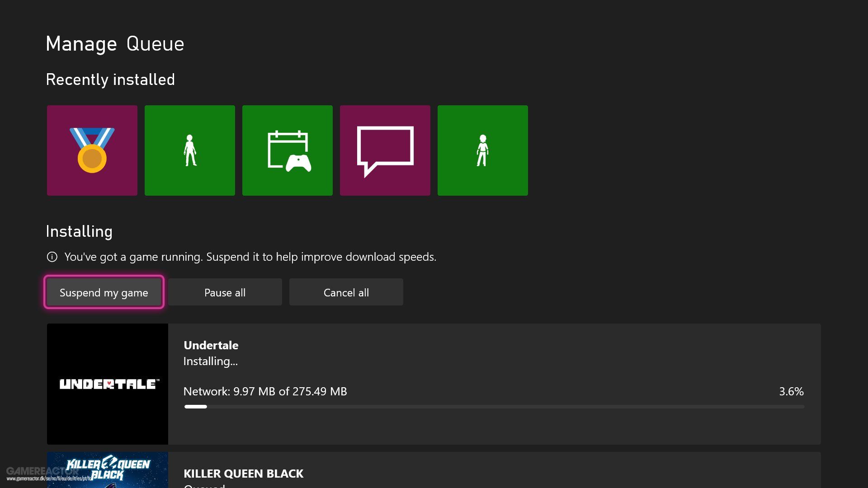Select the Installing... status under Undertale
This screenshot has width=868, height=488.
(x=210, y=361)
